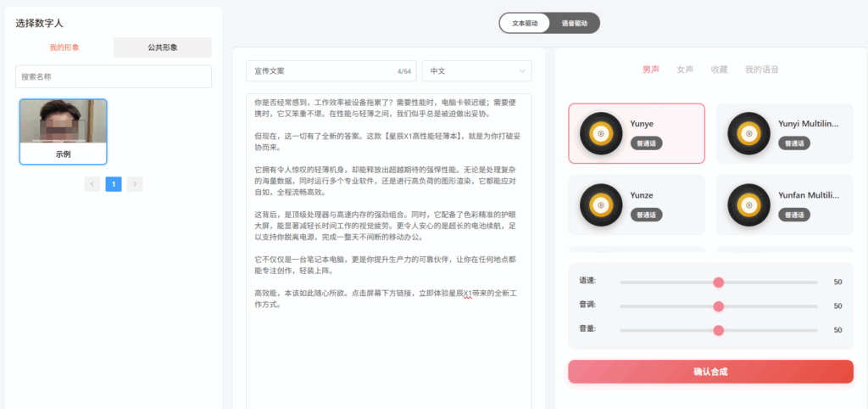
Task: Open the 中文 language dropdown
Action: [x=476, y=71]
